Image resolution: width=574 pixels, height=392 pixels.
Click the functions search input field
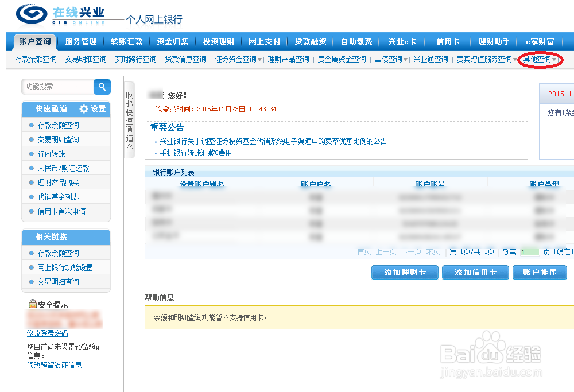[x=58, y=87]
